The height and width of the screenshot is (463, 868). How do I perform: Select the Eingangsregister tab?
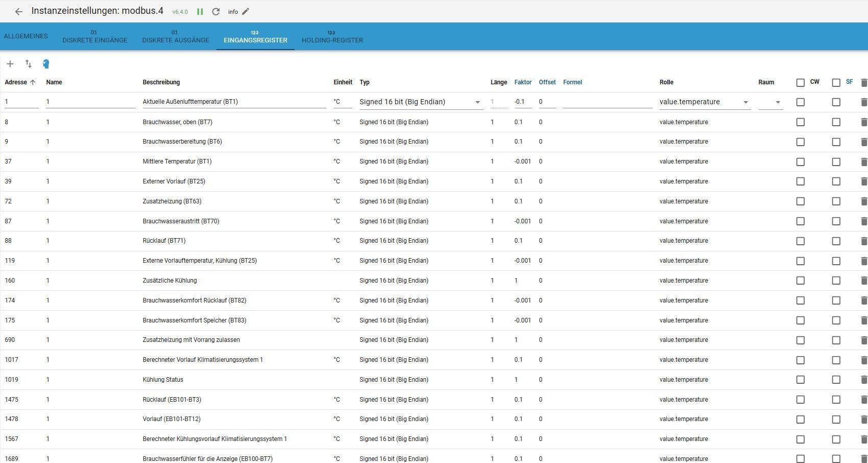[255, 36]
